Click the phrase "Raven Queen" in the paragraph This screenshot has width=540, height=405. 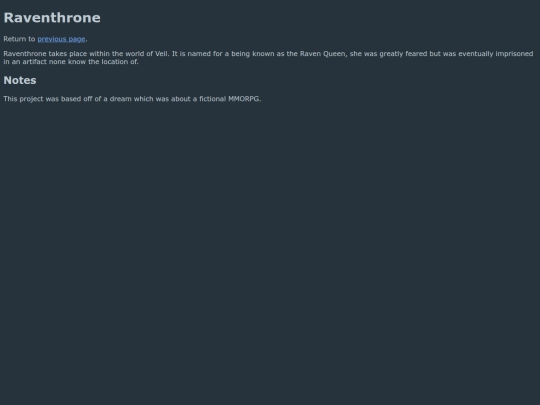(x=323, y=54)
